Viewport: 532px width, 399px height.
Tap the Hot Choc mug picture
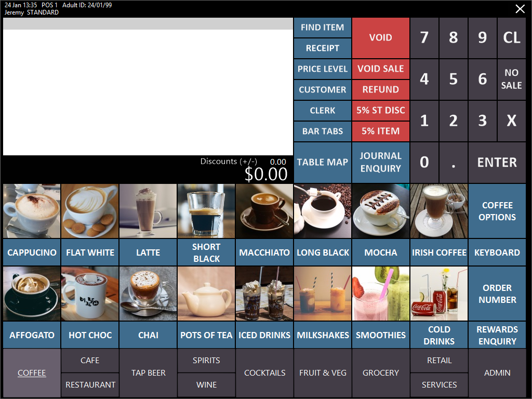(90, 294)
